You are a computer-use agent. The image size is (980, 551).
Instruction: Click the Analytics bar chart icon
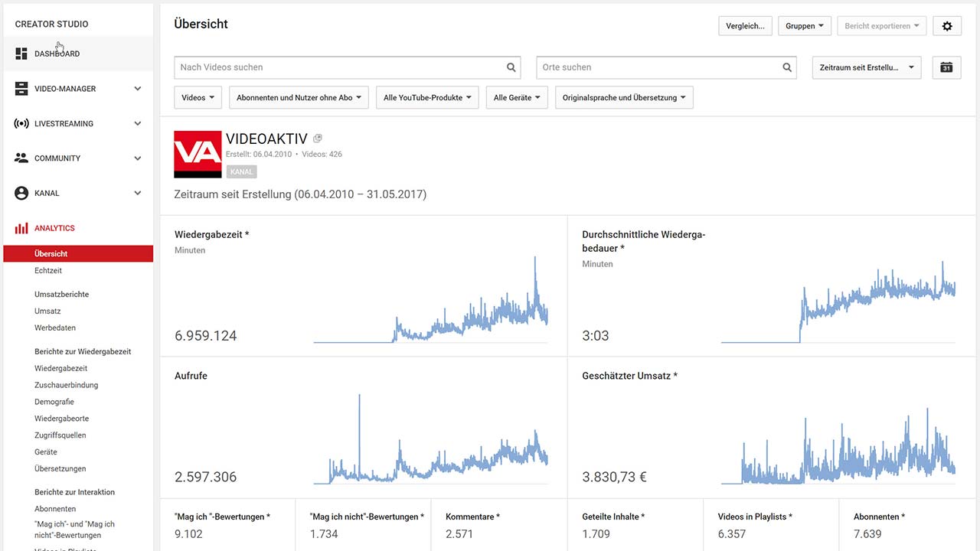tap(21, 228)
